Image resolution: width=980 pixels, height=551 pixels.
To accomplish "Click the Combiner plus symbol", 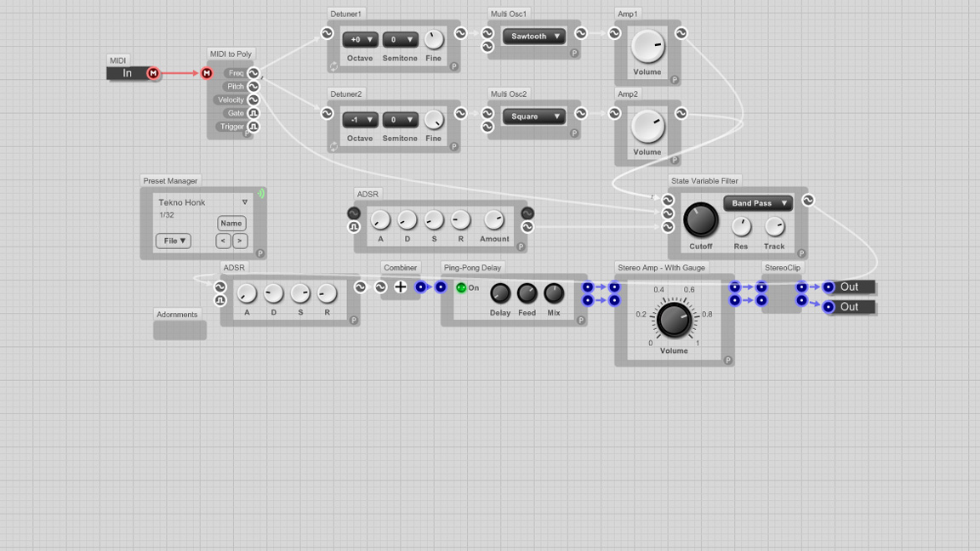I will pos(401,287).
